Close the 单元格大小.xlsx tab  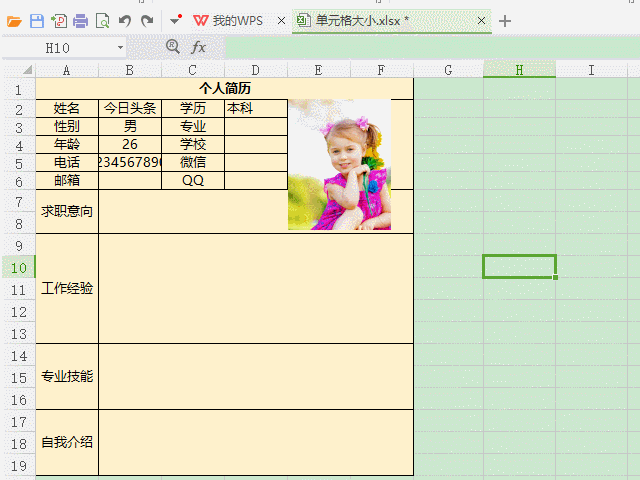click(x=481, y=21)
